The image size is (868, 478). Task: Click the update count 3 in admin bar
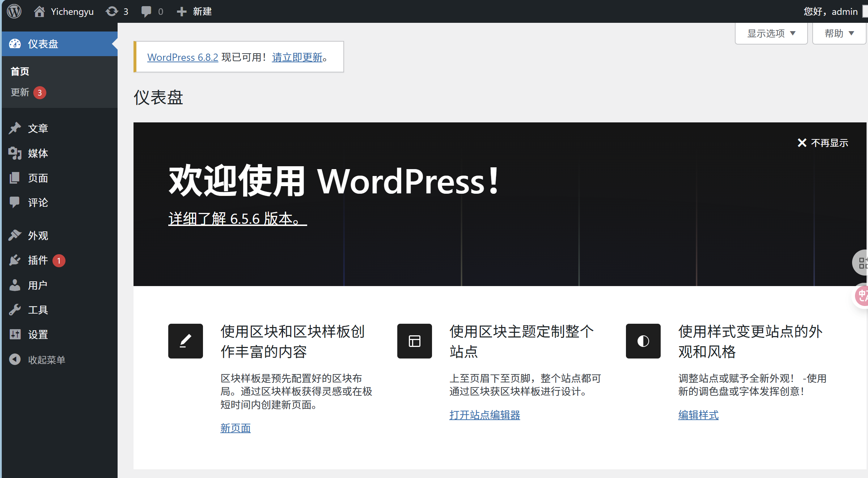(x=126, y=12)
